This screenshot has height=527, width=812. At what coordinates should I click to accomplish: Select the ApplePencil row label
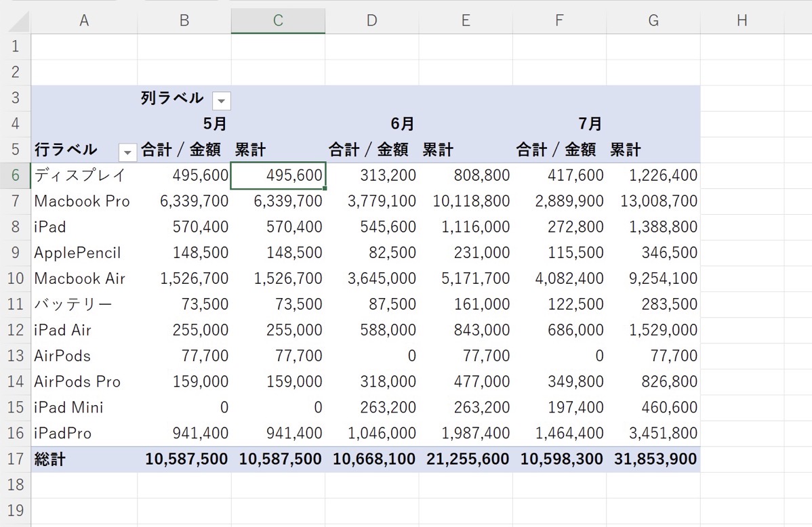tap(84, 253)
